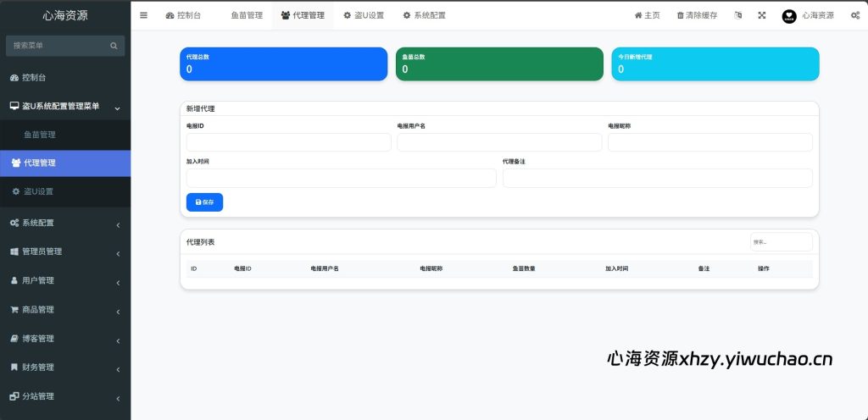Click the round heart avatar image
This screenshot has height=420, width=868.
(x=789, y=16)
